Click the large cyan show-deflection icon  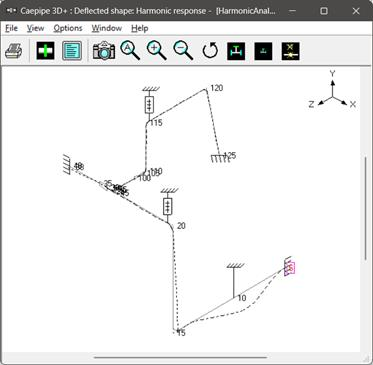(236, 51)
